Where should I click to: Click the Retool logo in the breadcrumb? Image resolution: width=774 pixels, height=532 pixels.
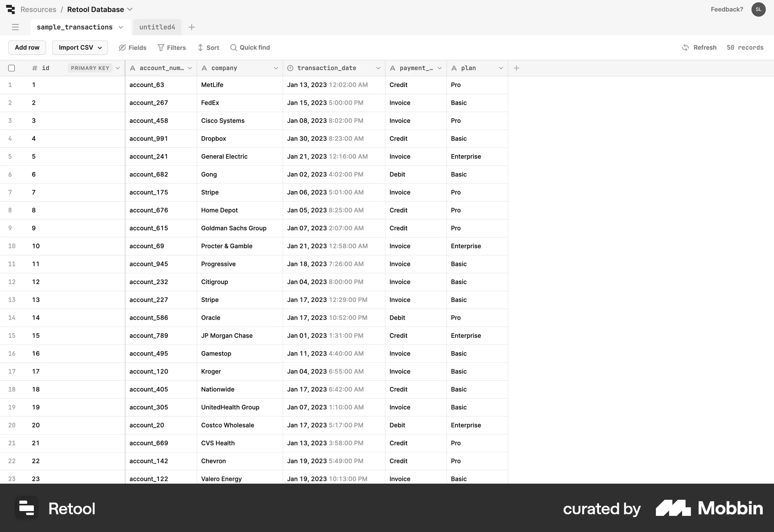pos(10,9)
